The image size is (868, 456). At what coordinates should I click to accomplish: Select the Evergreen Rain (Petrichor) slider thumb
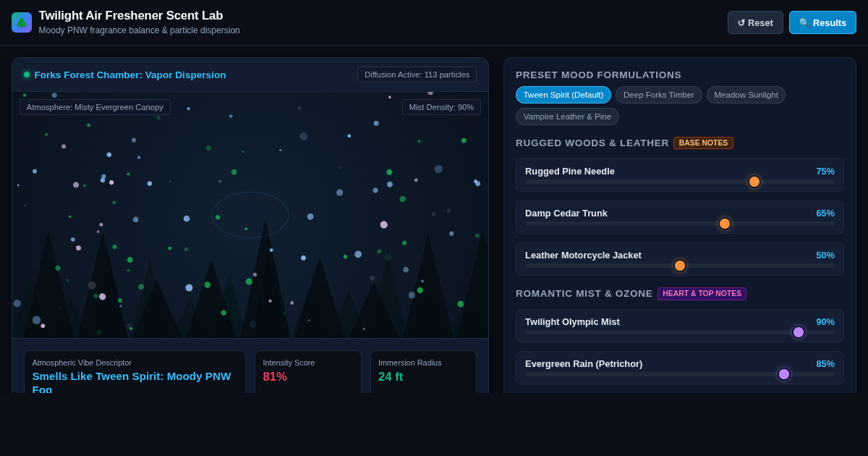click(x=784, y=374)
